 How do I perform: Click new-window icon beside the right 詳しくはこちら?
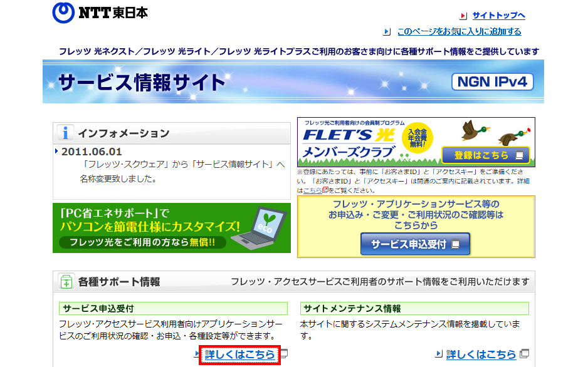click(525, 354)
